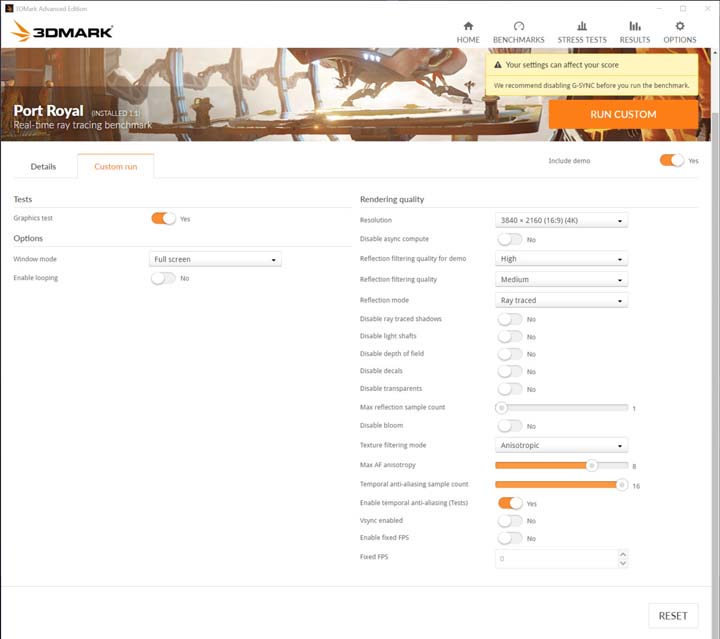Toggle Enable fixed FPS switch
This screenshot has width=720, height=639.
pyautogui.click(x=510, y=538)
